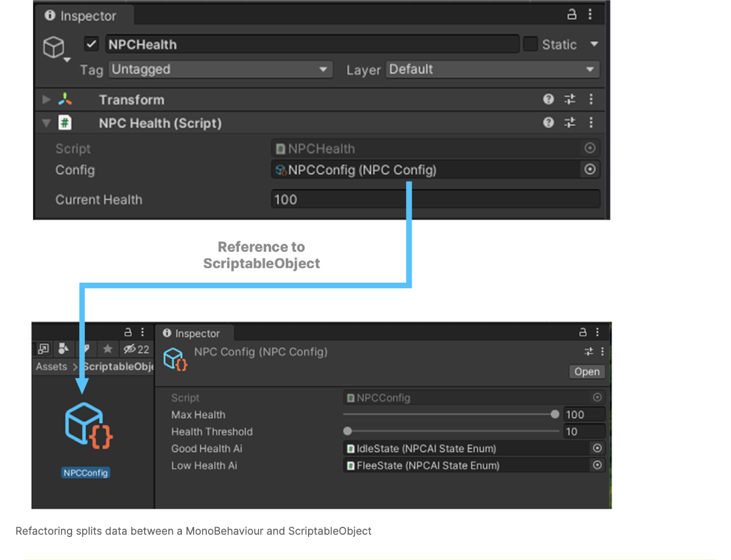Click the Good Health Ai label
Image resolution: width=731 pixels, height=560 pixels.
coord(206,448)
